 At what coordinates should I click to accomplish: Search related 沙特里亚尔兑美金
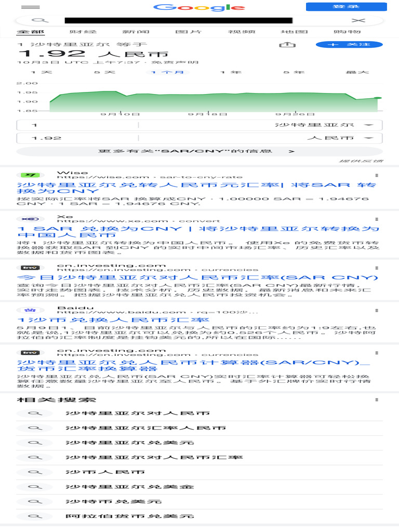click(x=199, y=487)
